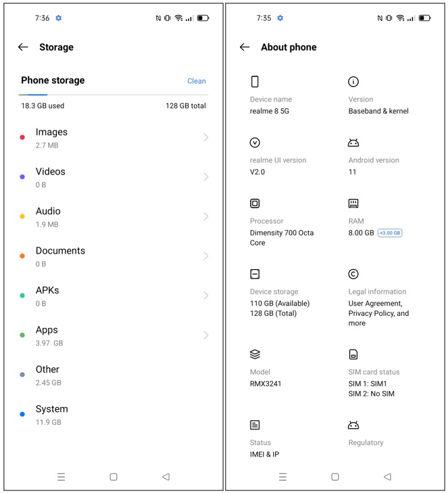The width and height of the screenshot is (448, 493).
Task: Tap the Clean link
Action: pos(197,81)
